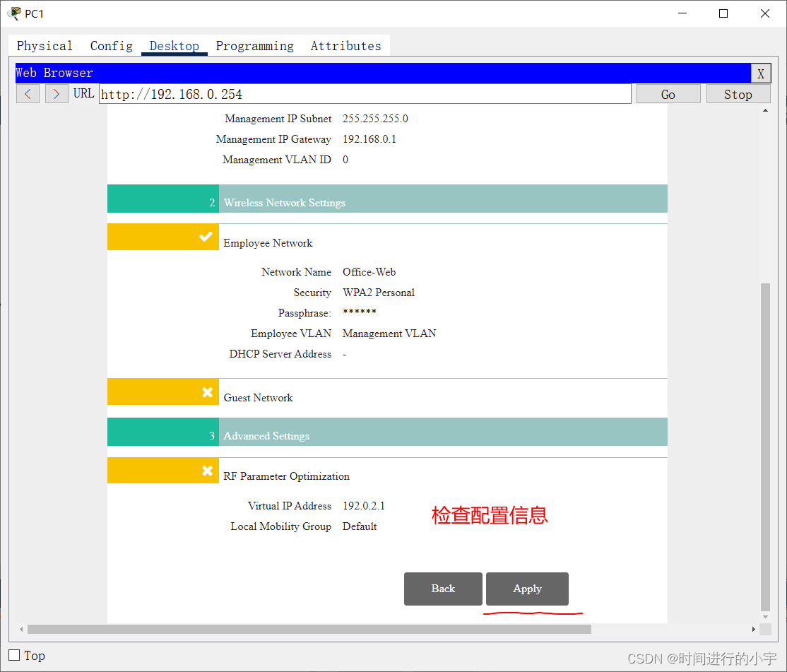The height and width of the screenshot is (672, 787).
Task: Click the Advanced Settings section header
Action: click(387, 432)
